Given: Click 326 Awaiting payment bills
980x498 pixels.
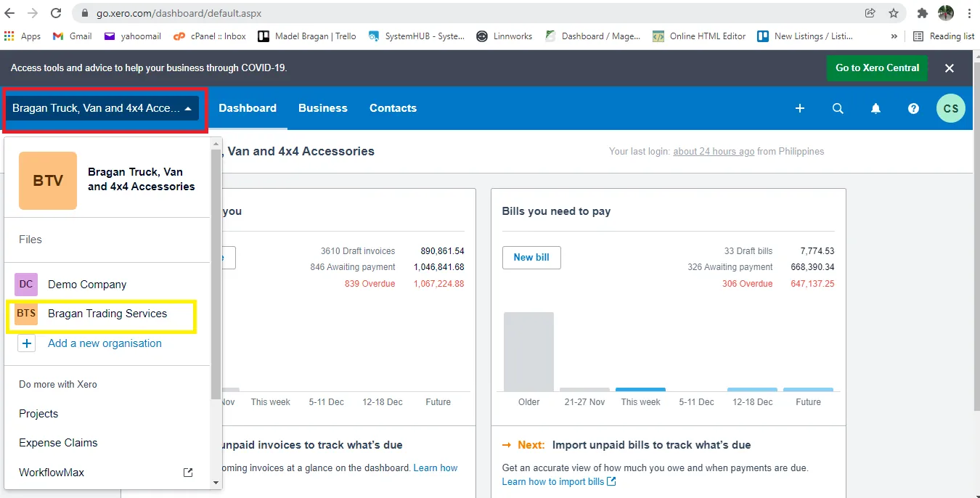Looking at the screenshot, I should pos(730,267).
